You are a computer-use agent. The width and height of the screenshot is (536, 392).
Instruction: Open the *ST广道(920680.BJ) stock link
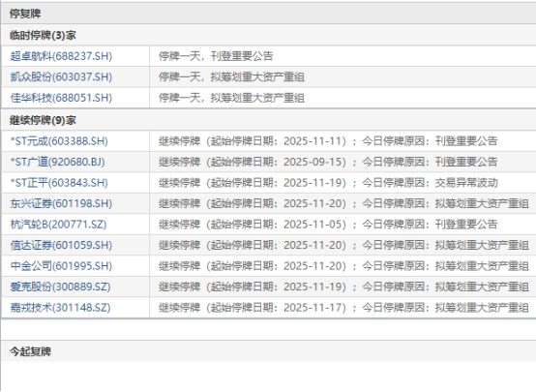(x=57, y=162)
